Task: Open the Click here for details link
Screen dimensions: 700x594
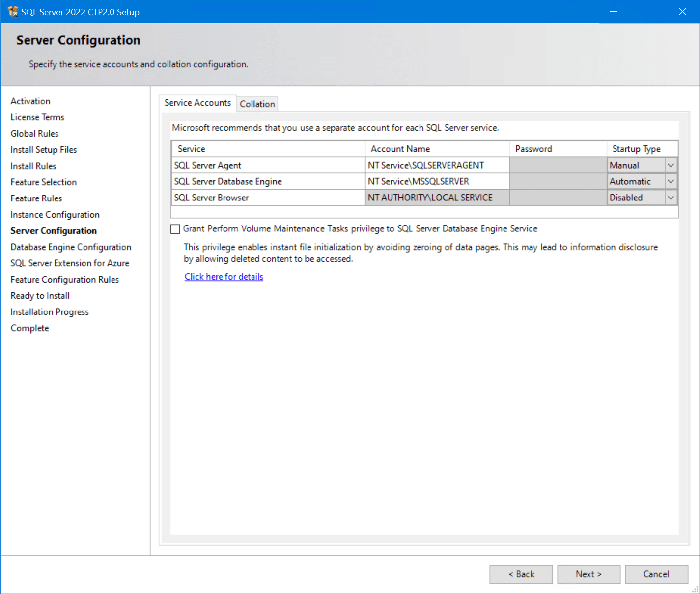Action: tap(224, 277)
